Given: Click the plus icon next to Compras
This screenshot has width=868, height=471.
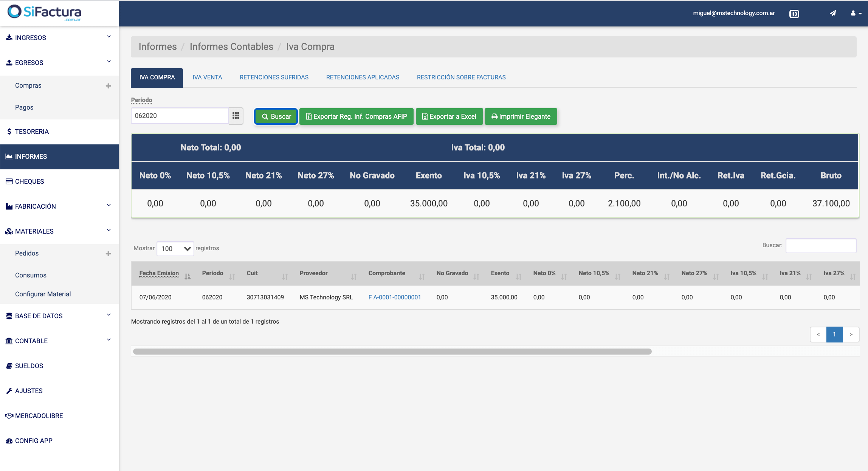Looking at the screenshot, I should point(108,86).
